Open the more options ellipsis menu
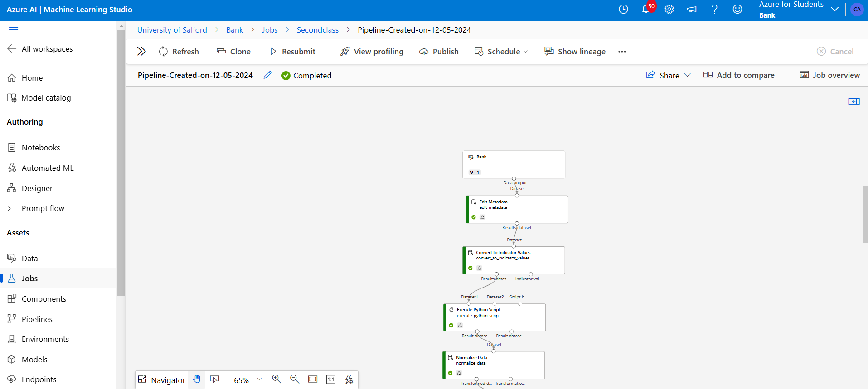Screen dimensions: 868x389 coord(622,52)
